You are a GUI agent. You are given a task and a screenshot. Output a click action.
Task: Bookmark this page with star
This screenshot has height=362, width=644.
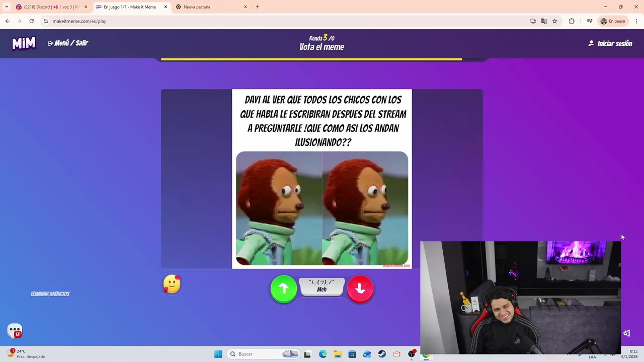[x=555, y=21]
